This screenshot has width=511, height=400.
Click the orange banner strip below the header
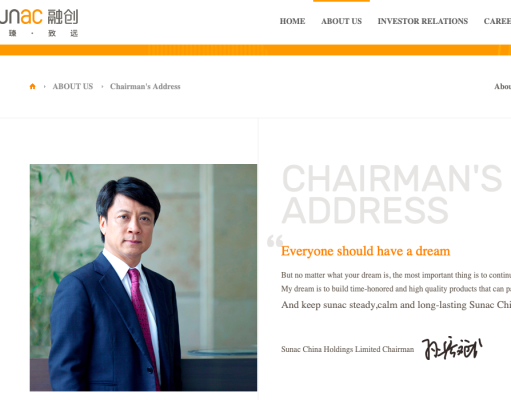click(255, 50)
